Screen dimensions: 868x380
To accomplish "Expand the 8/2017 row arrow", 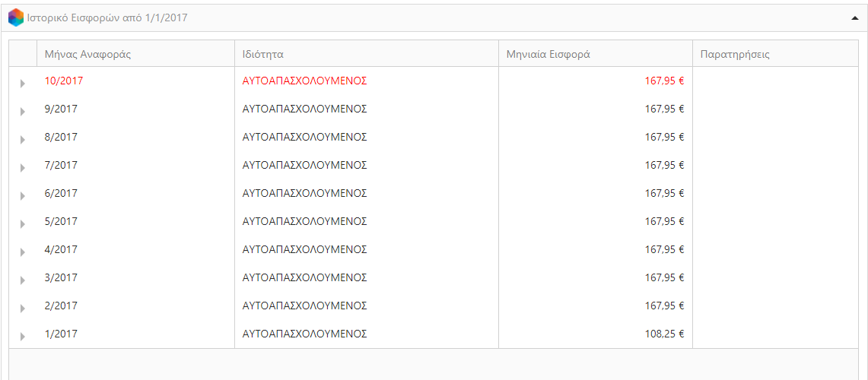I will click(23, 139).
